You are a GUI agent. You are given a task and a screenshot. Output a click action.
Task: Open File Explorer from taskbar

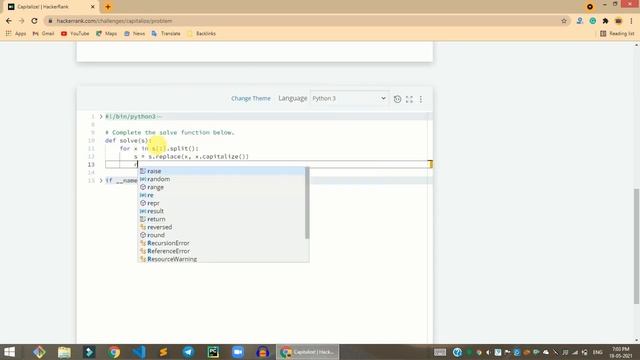tap(64, 352)
